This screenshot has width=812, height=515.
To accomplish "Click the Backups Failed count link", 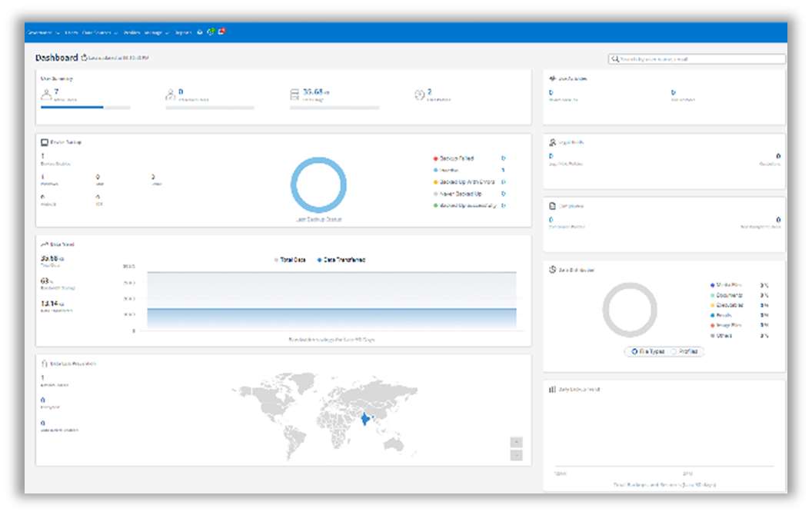I will (x=504, y=158).
